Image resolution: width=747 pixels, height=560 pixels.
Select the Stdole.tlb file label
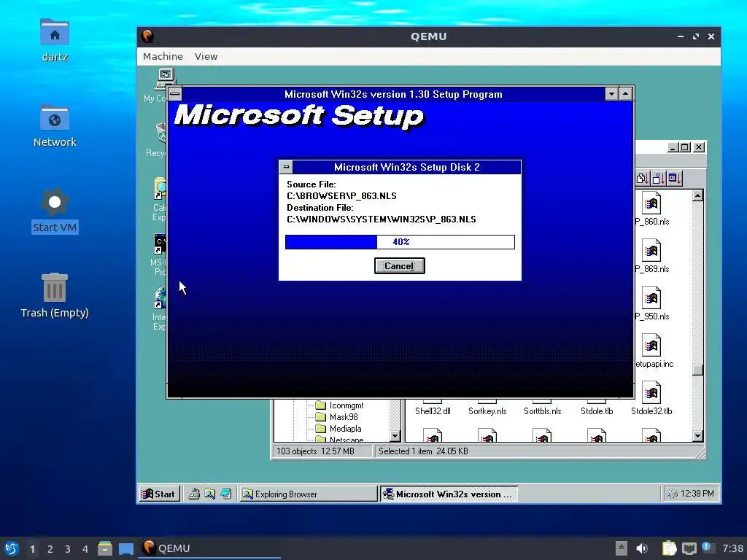(597, 411)
